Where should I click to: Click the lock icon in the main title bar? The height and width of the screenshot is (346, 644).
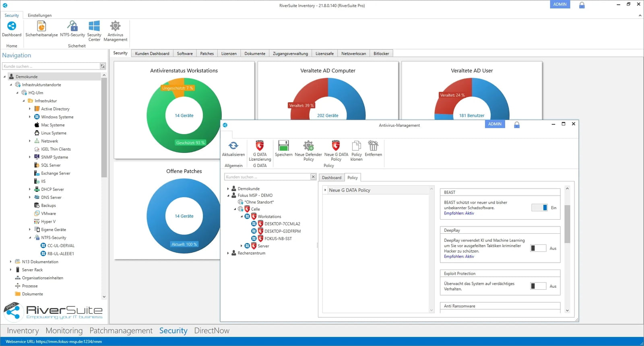click(x=582, y=5)
